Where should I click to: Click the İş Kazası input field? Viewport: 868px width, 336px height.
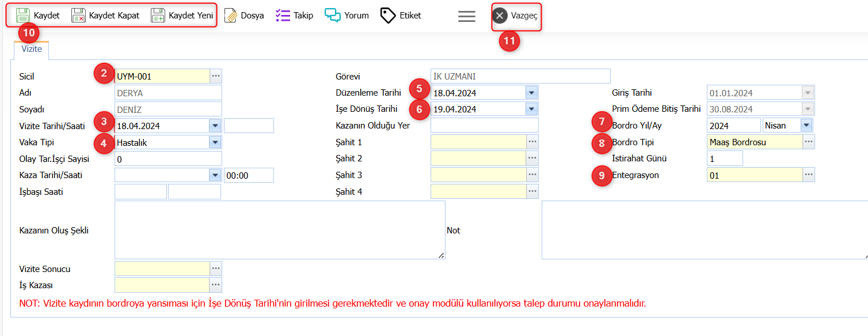coord(162,285)
